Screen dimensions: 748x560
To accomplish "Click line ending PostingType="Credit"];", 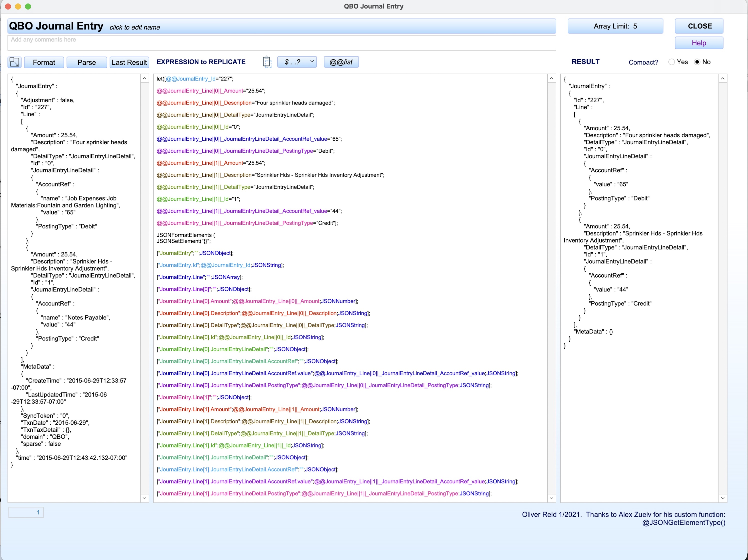I will click(x=247, y=223).
